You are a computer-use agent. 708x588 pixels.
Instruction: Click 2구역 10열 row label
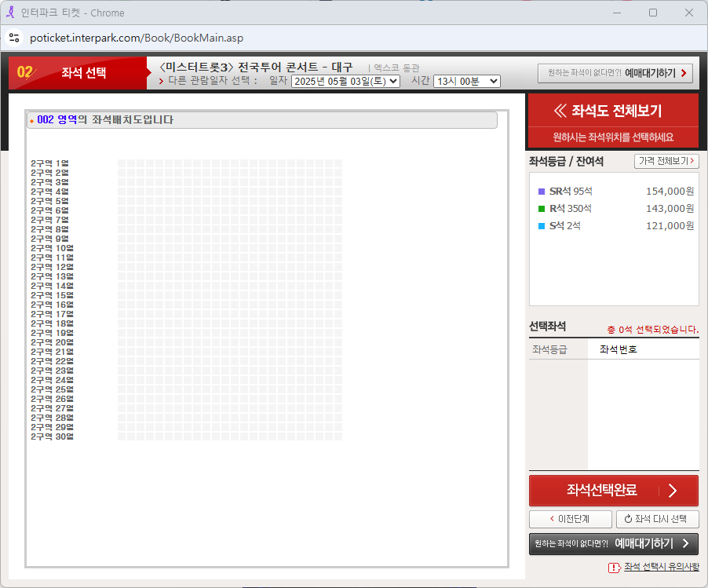[x=52, y=248]
